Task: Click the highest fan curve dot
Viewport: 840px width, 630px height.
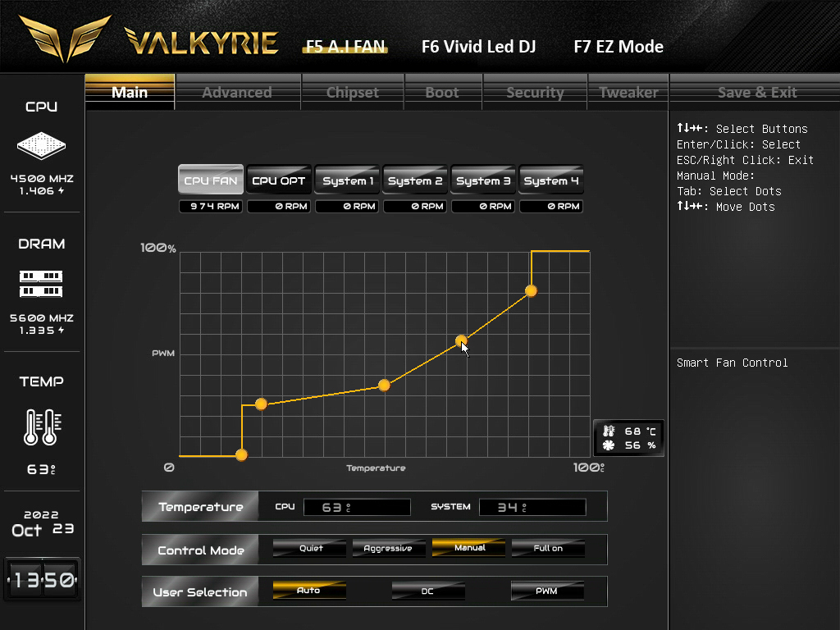Action: [x=531, y=291]
